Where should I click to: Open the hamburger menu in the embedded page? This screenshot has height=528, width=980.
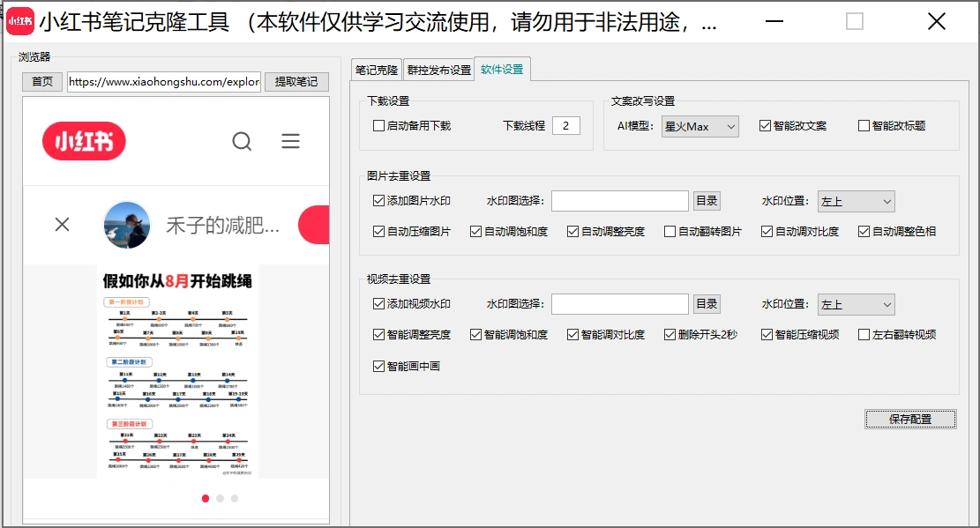click(290, 140)
